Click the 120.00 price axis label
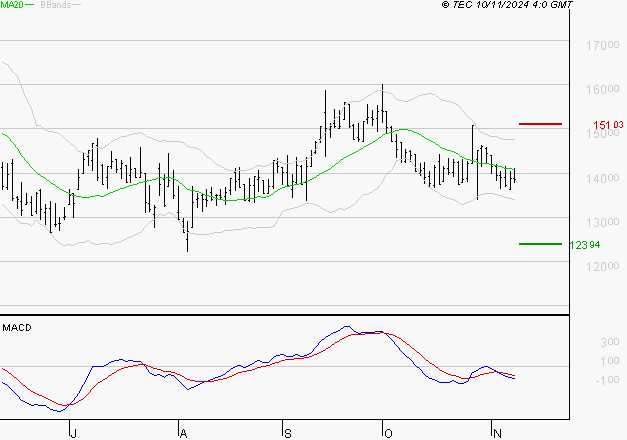This screenshot has height=440, width=627. point(603,266)
